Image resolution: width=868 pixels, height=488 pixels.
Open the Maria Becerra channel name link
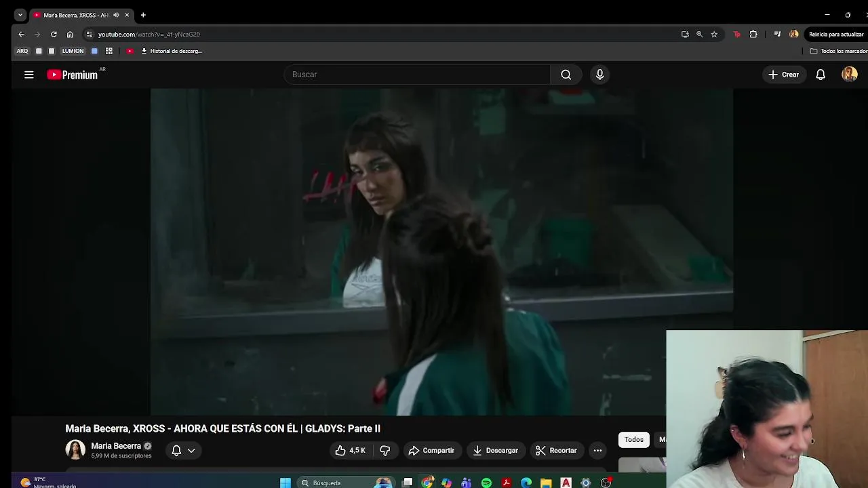116,446
